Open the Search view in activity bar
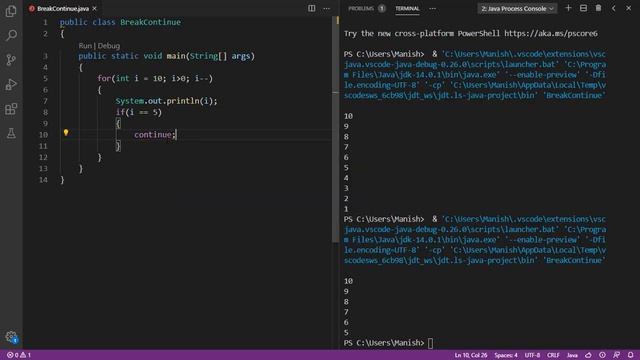Screen dimensions: 640x360 point(11,36)
